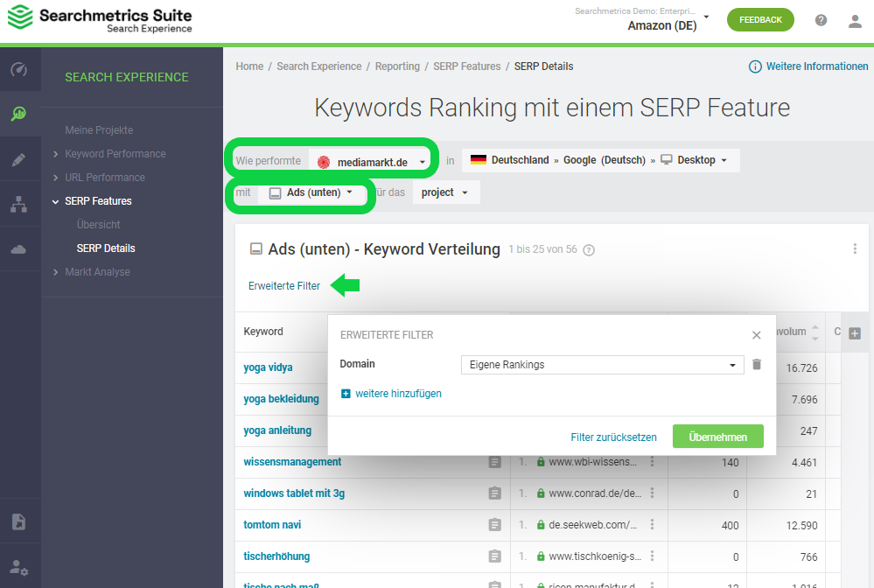Open the Eigene Rankings domain dropdown

(x=603, y=365)
